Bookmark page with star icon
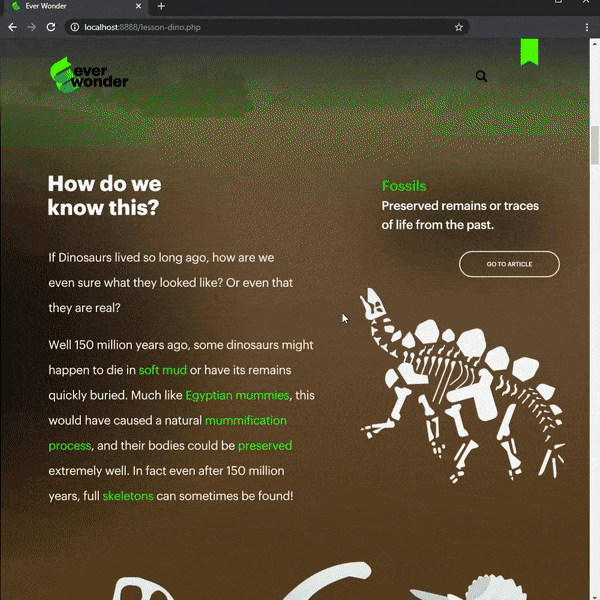 (459, 27)
